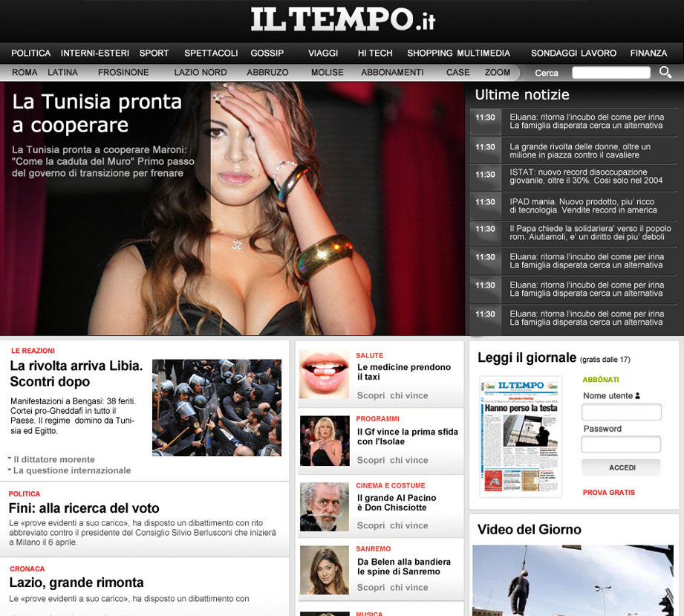Image resolution: width=684 pixels, height=616 pixels.
Task: Click the riot police protest photo
Action: [x=217, y=408]
